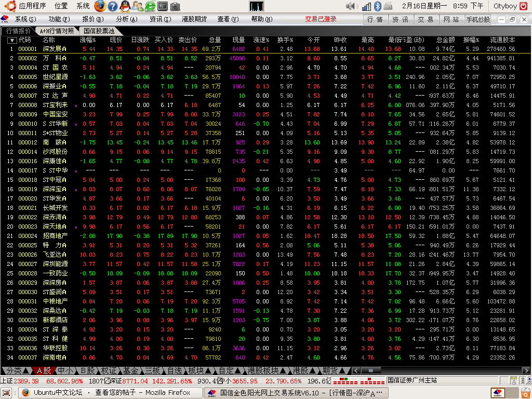This screenshot has height=399, width=532.
Task: Click the camera screenshot launcher icon
Action: pyautogui.click(x=175, y=6)
